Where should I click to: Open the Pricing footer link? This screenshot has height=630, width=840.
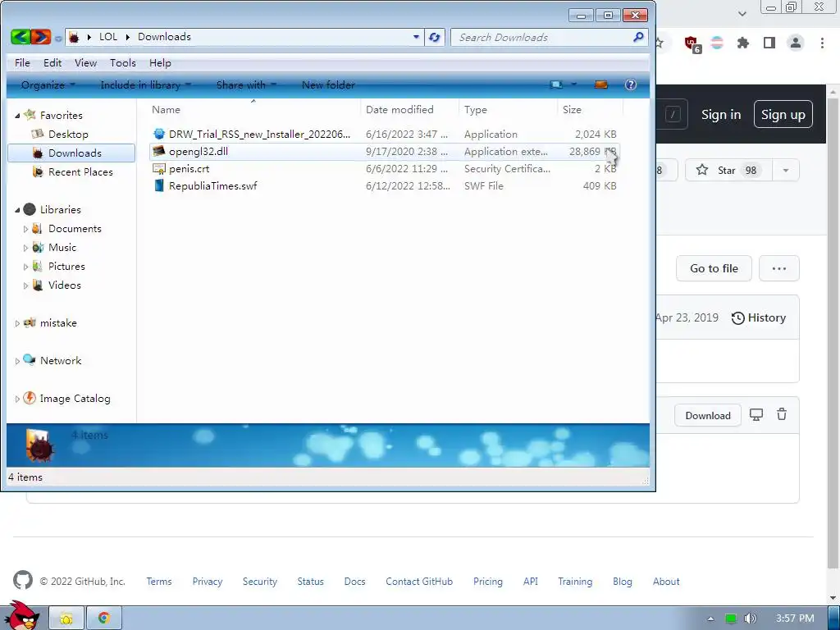(487, 582)
